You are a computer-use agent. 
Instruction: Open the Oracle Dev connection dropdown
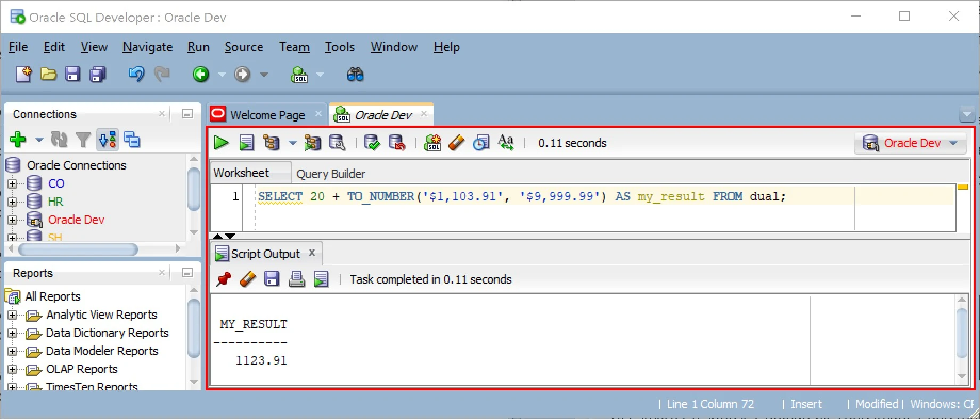coord(910,143)
